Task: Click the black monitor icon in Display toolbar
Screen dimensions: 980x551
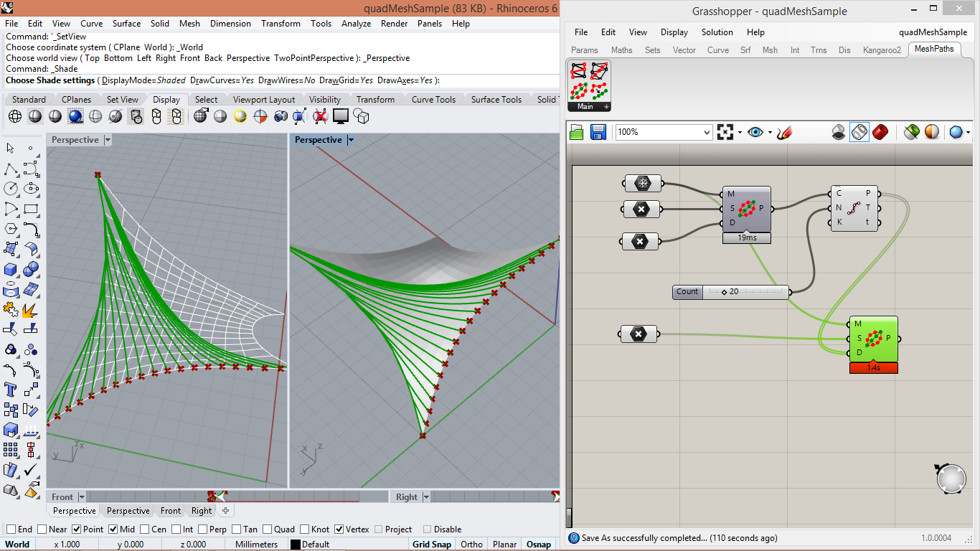Action: 341,116
